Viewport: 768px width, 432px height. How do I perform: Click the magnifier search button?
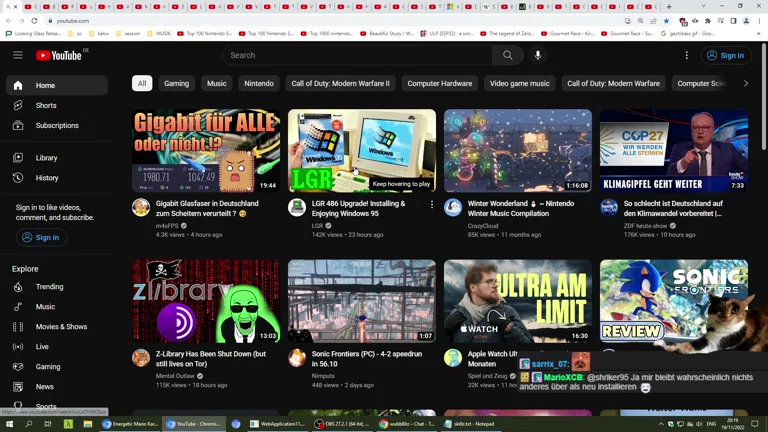pyautogui.click(x=507, y=56)
